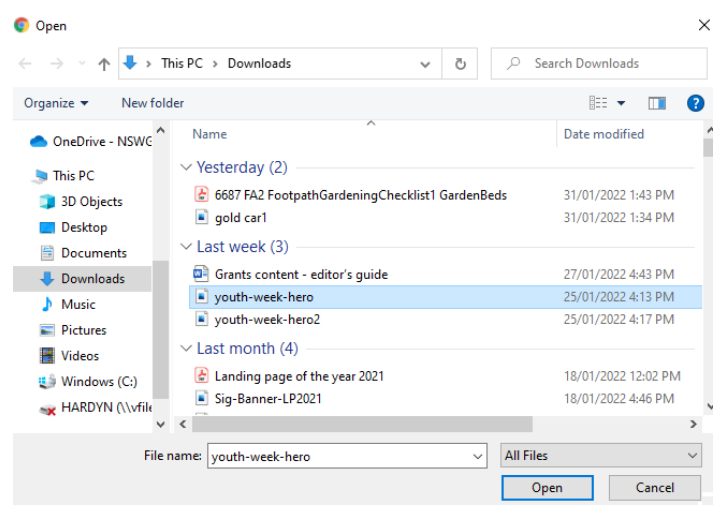725x514 pixels.
Task: Open the Organize menu
Action: coord(56,103)
